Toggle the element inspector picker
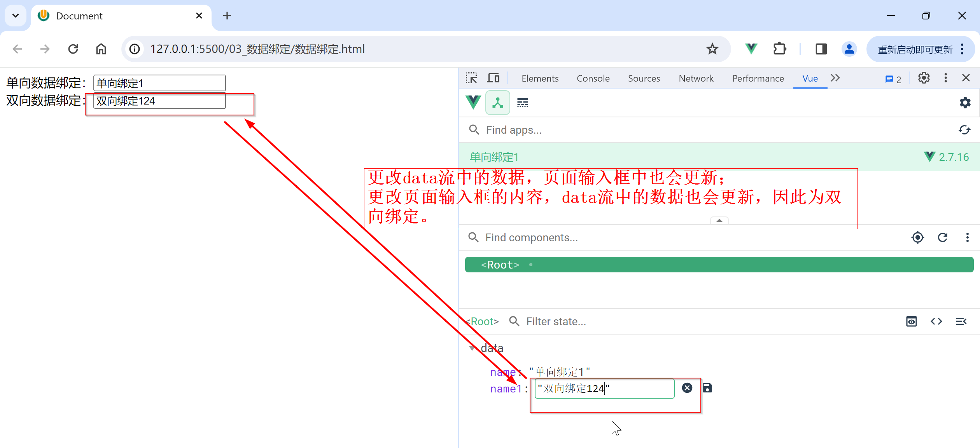 [471, 78]
